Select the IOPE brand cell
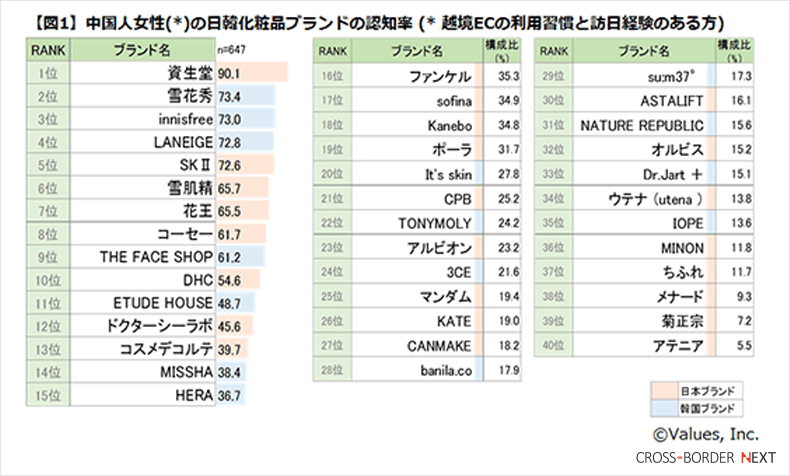Viewport: 790px width, 476px height. (x=644, y=223)
